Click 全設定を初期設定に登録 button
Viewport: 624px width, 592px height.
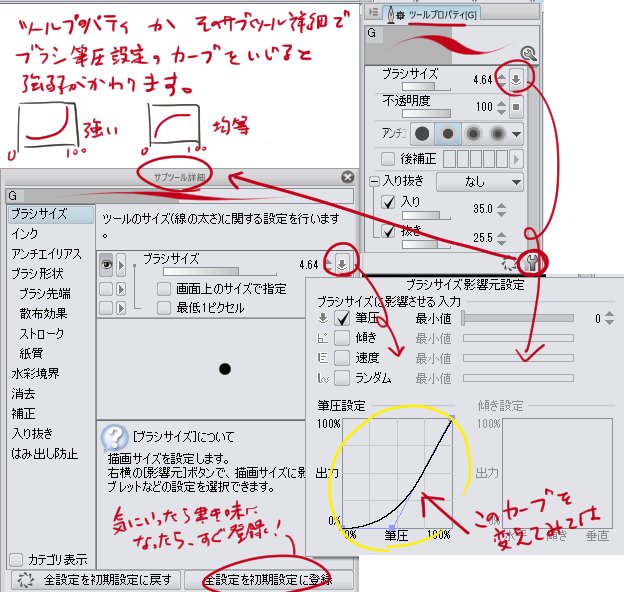click(x=269, y=580)
